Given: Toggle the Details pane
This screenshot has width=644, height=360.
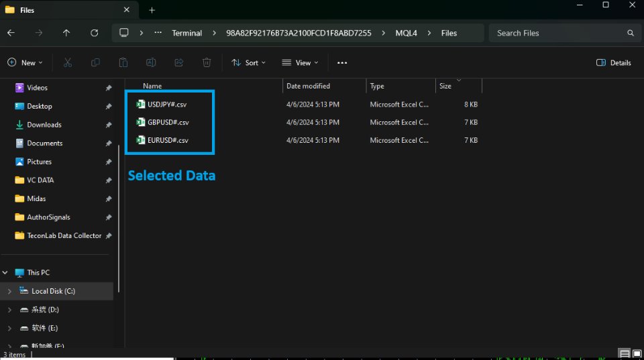Looking at the screenshot, I should pos(614,63).
